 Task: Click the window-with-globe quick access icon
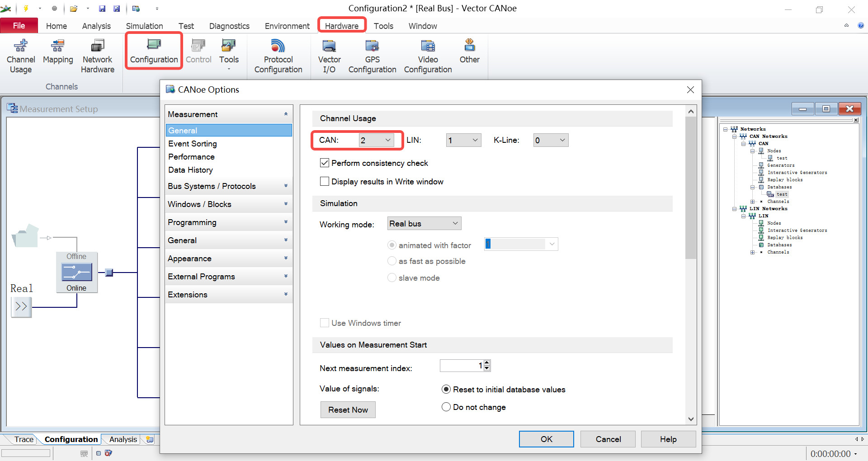click(x=136, y=8)
